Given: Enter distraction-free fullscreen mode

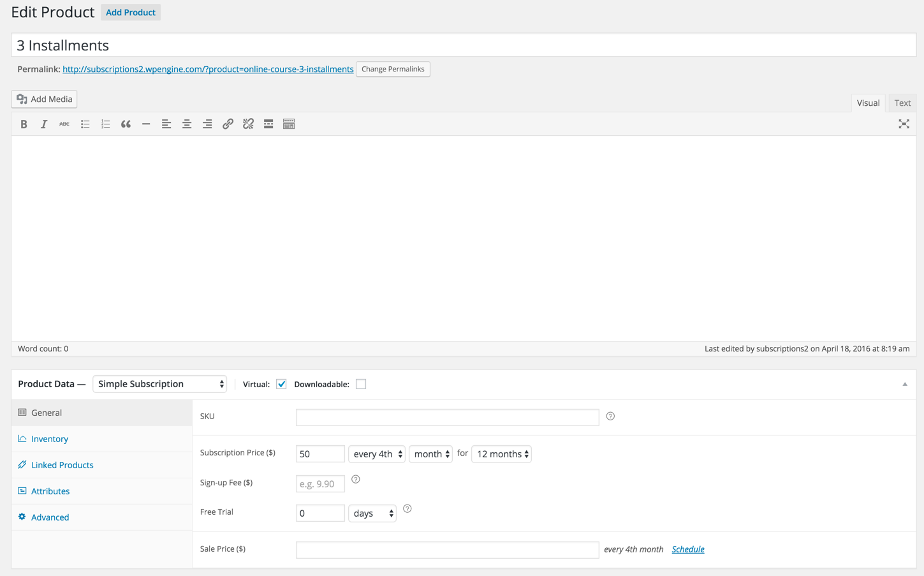Looking at the screenshot, I should click(904, 124).
